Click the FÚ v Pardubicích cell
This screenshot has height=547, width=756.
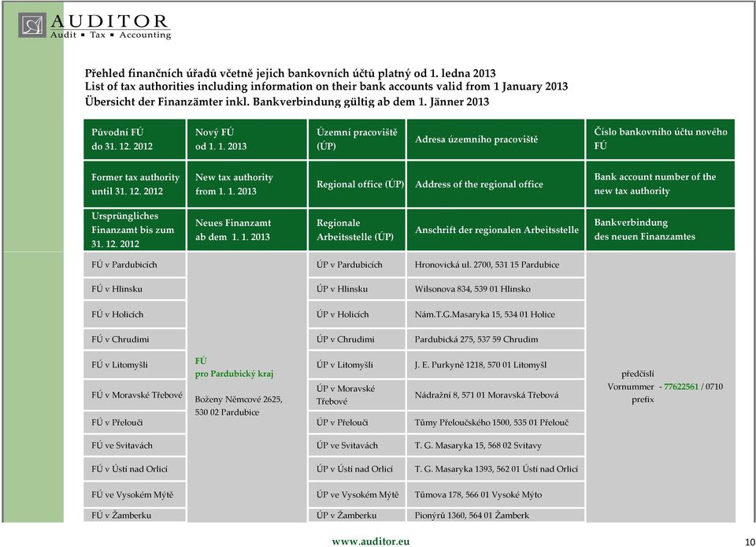135,264
